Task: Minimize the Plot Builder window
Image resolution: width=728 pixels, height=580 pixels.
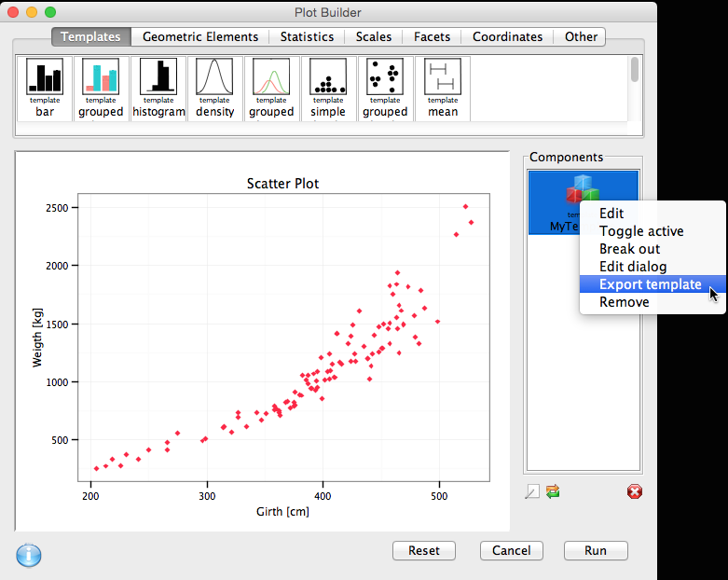Action: (x=32, y=12)
